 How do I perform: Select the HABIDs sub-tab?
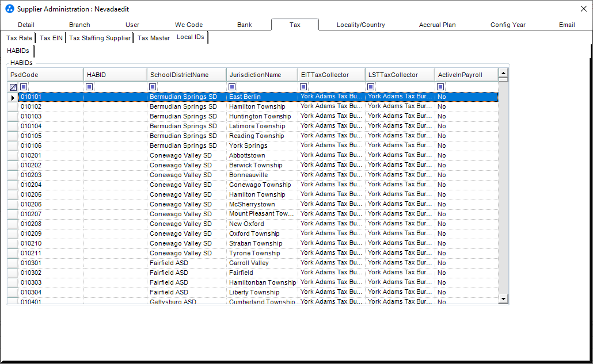(18, 51)
